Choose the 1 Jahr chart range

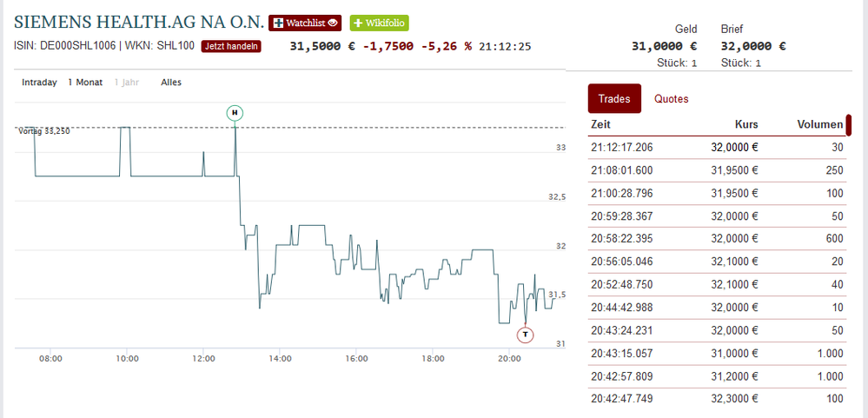click(127, 83)
